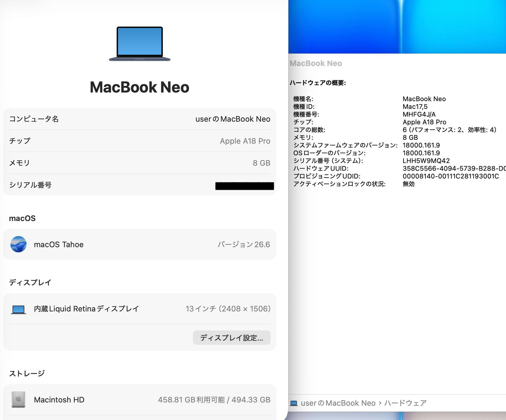The width and height of the screenshot is (506, 420).
Task: Click 機種ID: label
Action: 304,107
